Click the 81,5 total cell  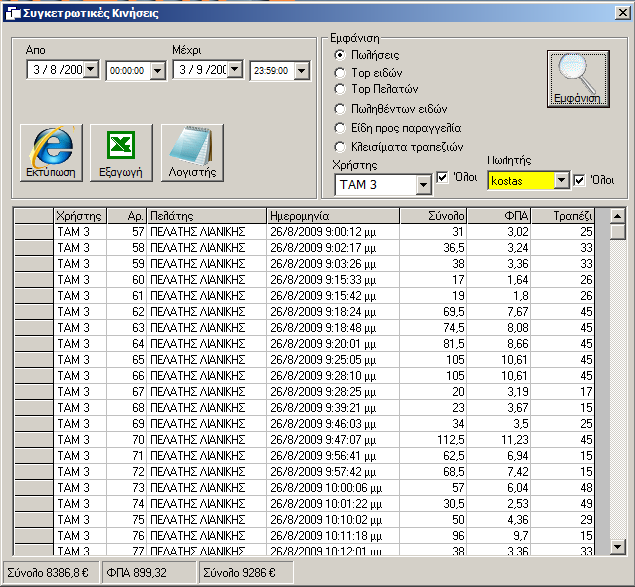coord(433,344)
